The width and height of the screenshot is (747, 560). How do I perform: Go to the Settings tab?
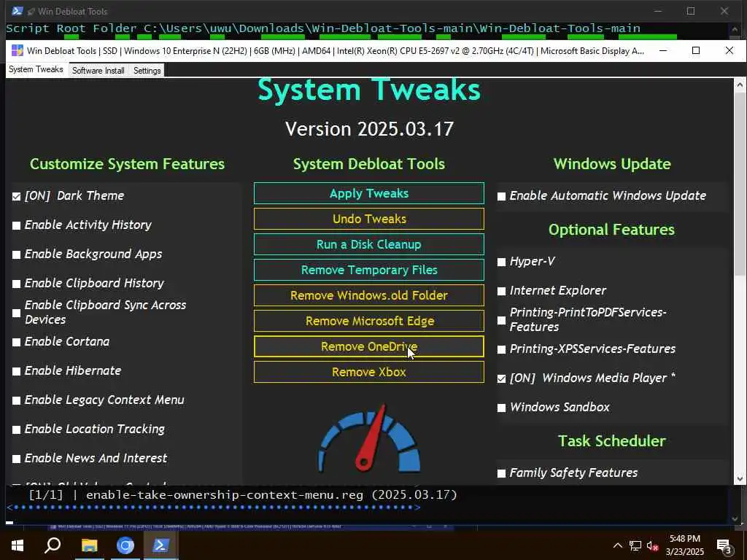(x=147, y=71)
